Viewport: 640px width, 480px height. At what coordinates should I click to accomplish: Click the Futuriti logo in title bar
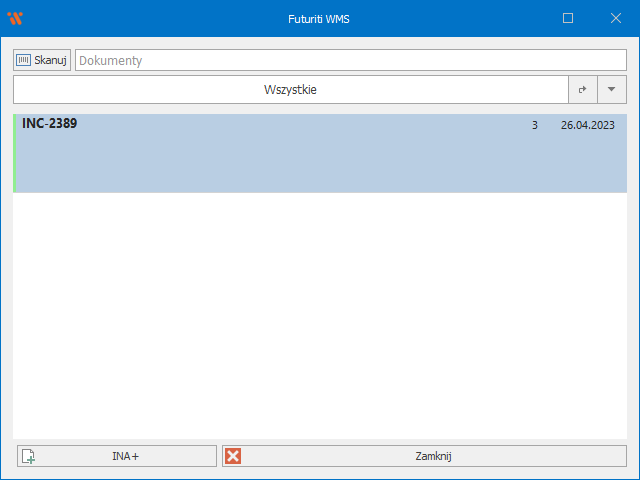pyautogui.click(x=15, y=18)
